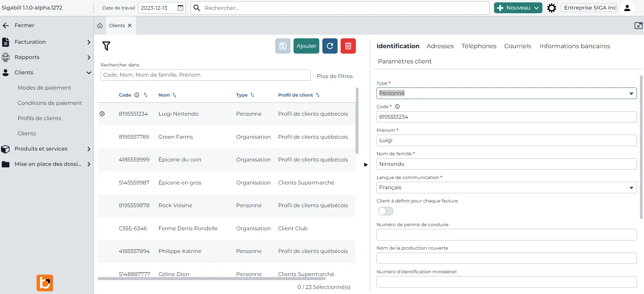The height and width of the screenshot is (294, 644).
Task: Expand Mise en place des dossiers
Action: [x=89, y=164]
